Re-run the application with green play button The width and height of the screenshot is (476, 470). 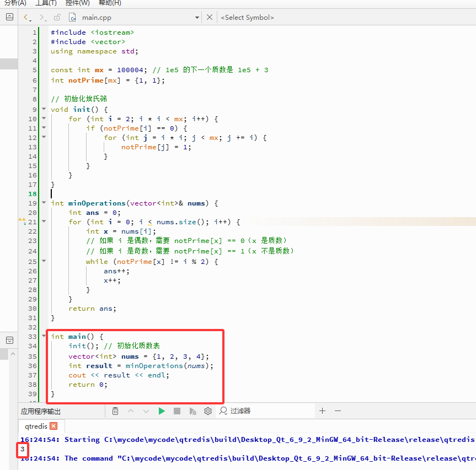point(162,411)
